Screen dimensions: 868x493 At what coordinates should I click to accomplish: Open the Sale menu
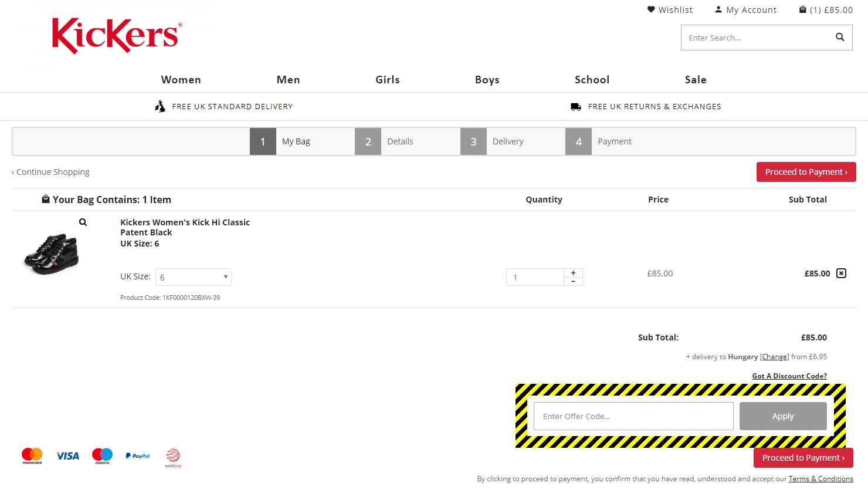point(695,80)
